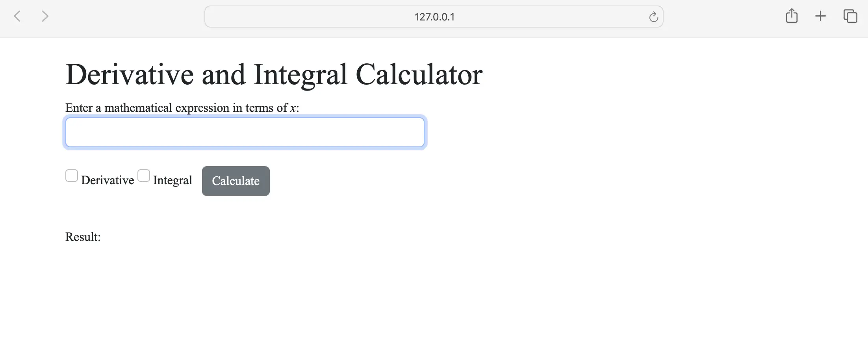Click the expression prompt label above the input
This screenshot has height=359, width=868.
pos(182,108)
